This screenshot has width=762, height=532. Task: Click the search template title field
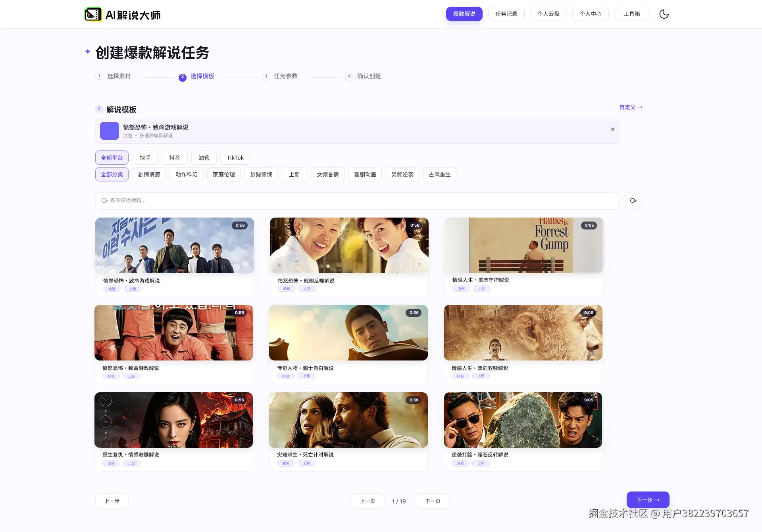point(357,200)
